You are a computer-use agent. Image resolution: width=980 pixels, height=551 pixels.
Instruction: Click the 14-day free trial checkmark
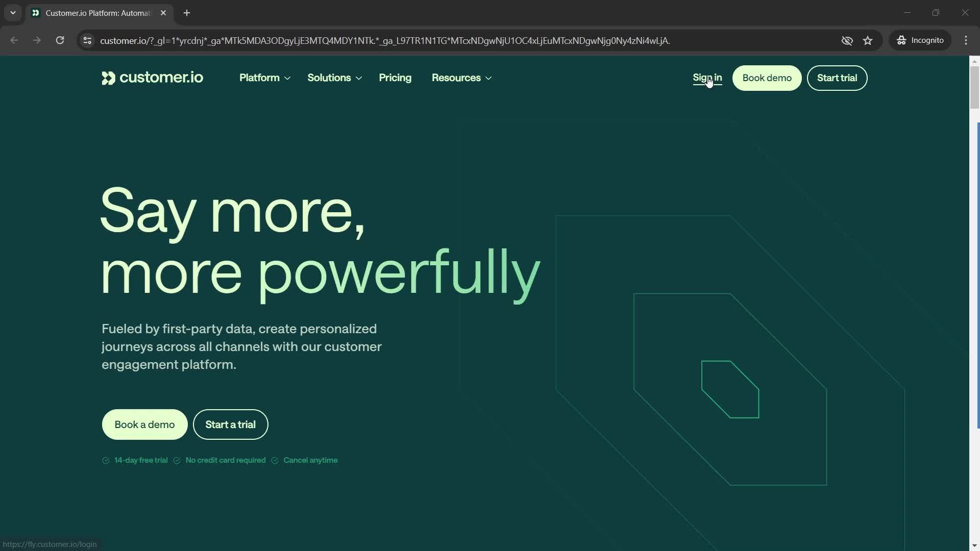(x=106, y=460)
